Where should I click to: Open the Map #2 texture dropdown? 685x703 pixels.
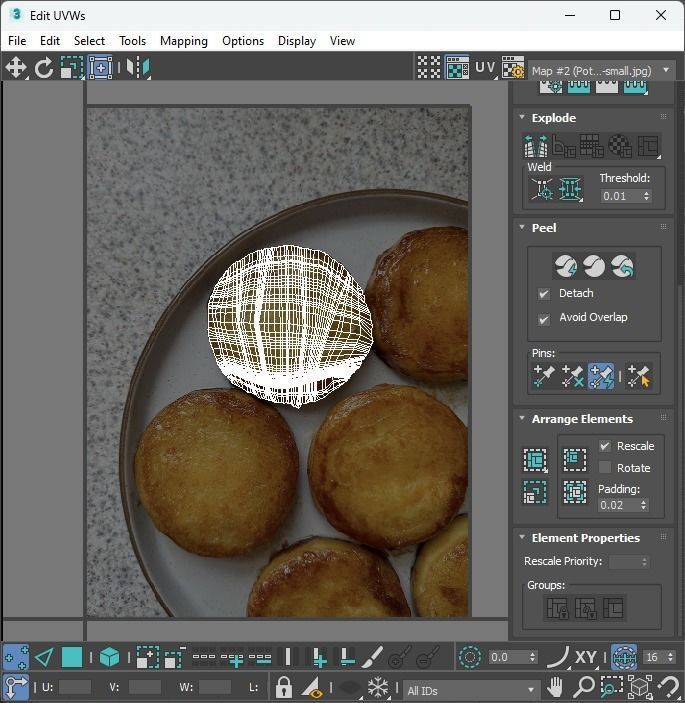602,71
